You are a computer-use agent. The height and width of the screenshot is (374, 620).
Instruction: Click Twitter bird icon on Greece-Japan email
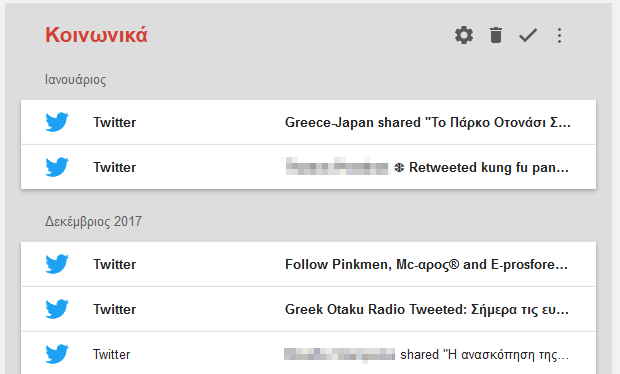click(x=57, y=122)
